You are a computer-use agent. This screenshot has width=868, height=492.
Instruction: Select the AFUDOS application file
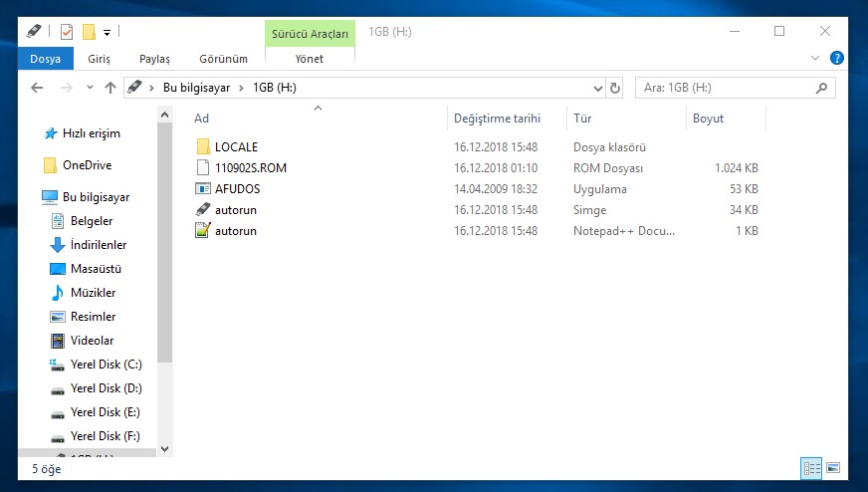pos(237,189)
